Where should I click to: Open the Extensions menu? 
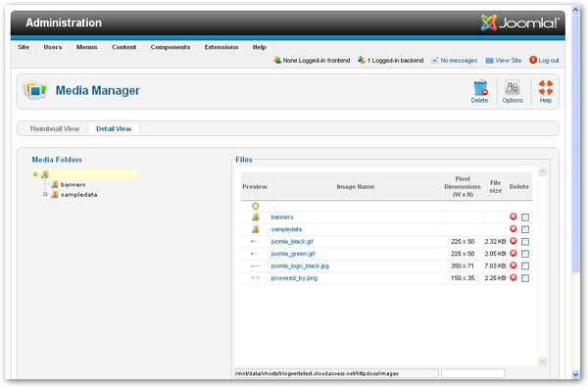pos(221,47)
